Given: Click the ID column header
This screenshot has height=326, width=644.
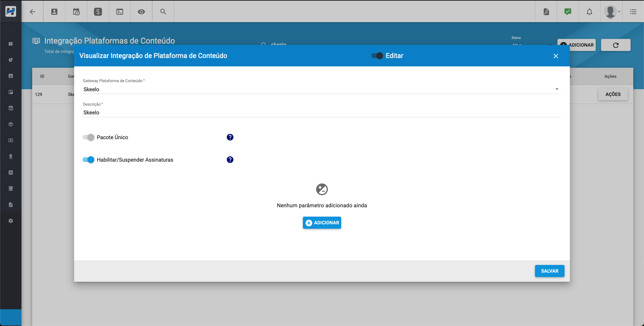Looking at the screenshot, I should click(42, 76).
